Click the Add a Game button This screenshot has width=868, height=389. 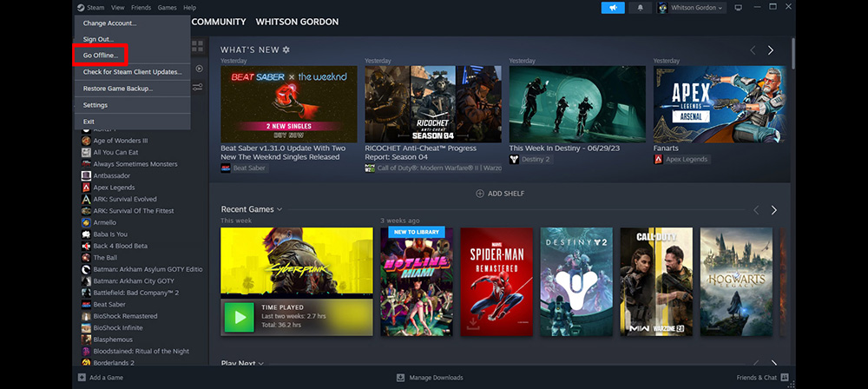(101, 378)
